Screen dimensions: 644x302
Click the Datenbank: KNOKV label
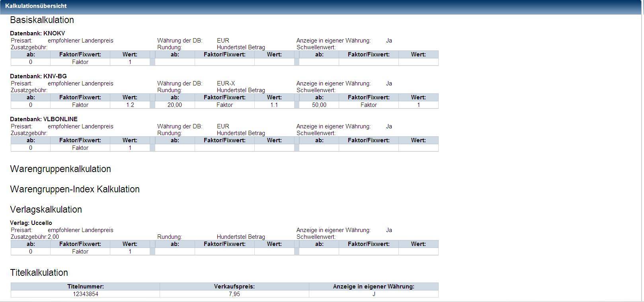coord(37,33)
